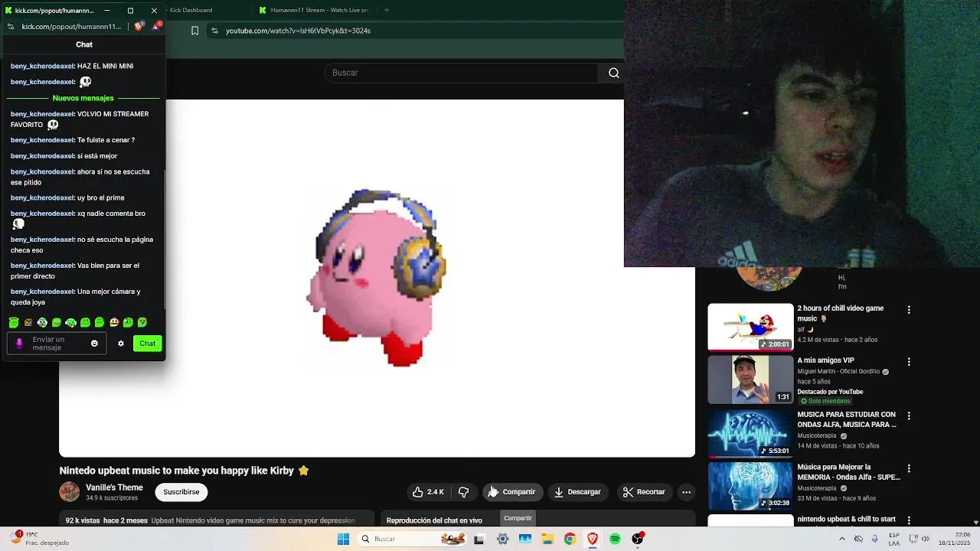Pick the last emote with red eyes

[x=142, y=323]
